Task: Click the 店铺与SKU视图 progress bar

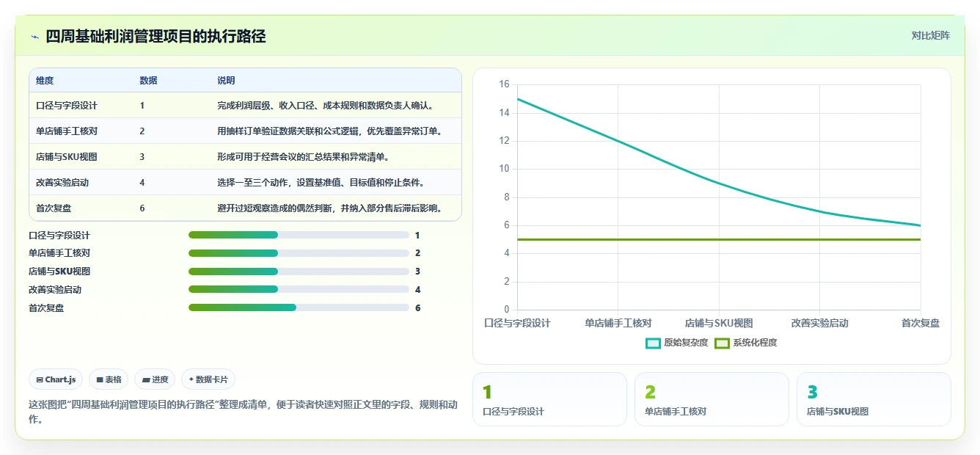Action: 299,272
